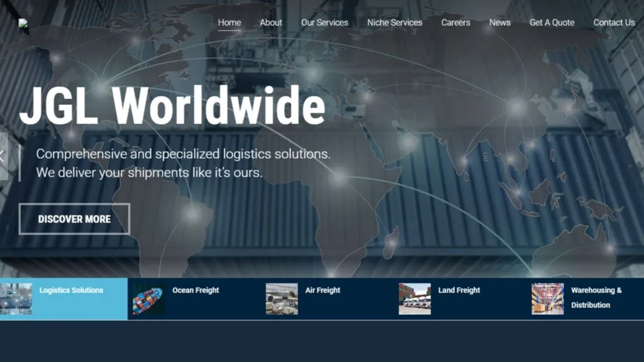The image size is (644, 362).
Task: Open the Contact Us page
Action: [x=614, y=22]
